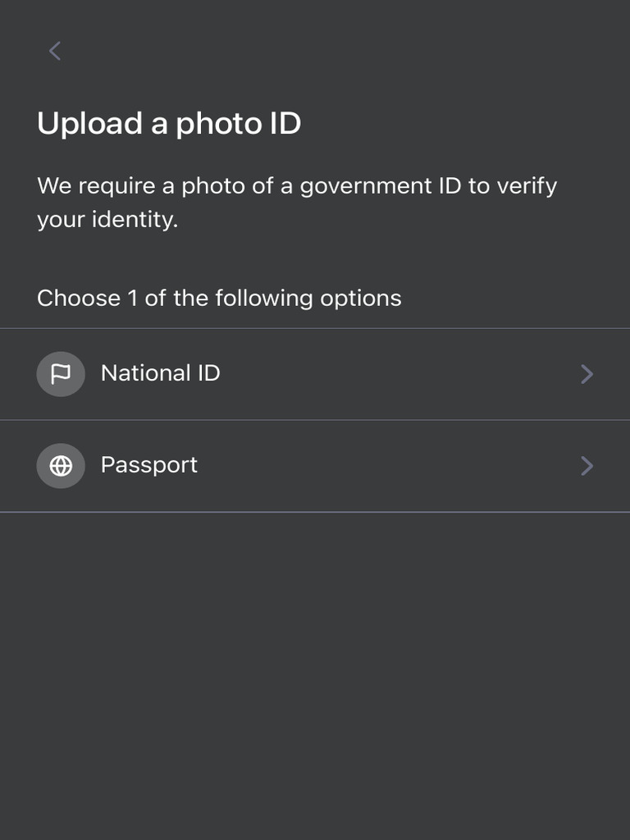Return to previous screen with back chevron
Viewport: 630px width, 840px height.
[x=55, y=51]
